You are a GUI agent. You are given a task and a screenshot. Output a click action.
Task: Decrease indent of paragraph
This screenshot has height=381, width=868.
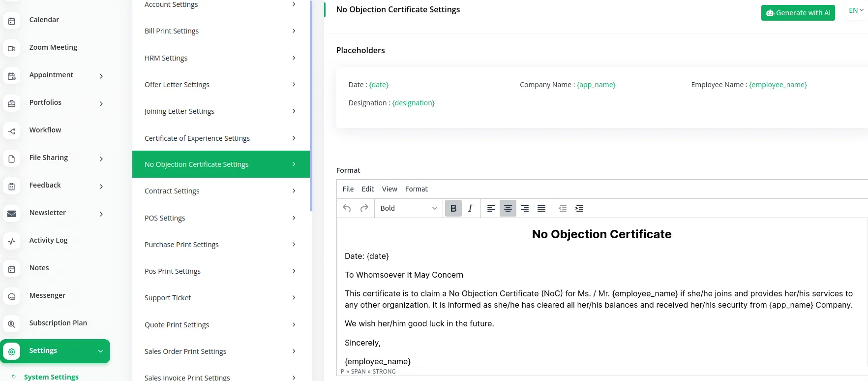(563, 208)
